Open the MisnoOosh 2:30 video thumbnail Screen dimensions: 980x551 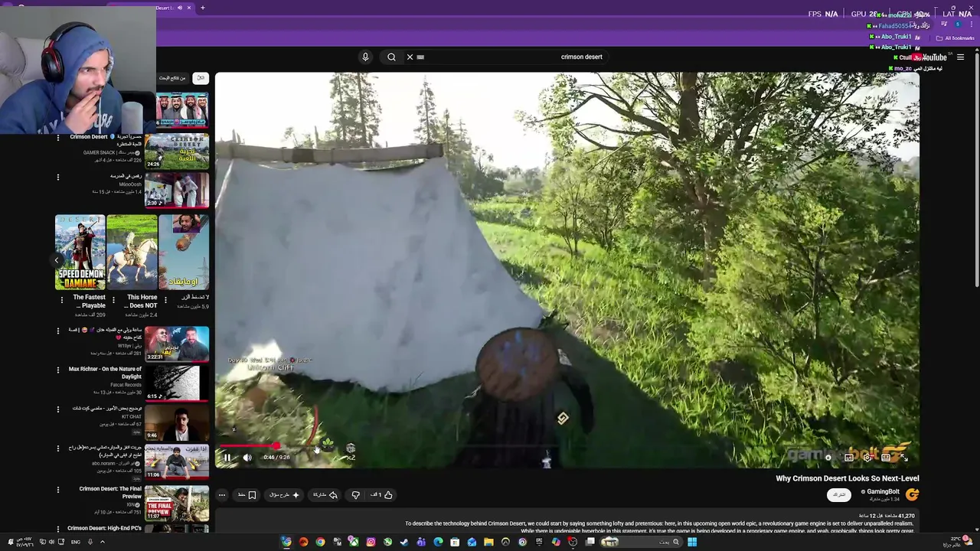pos(177,190)
